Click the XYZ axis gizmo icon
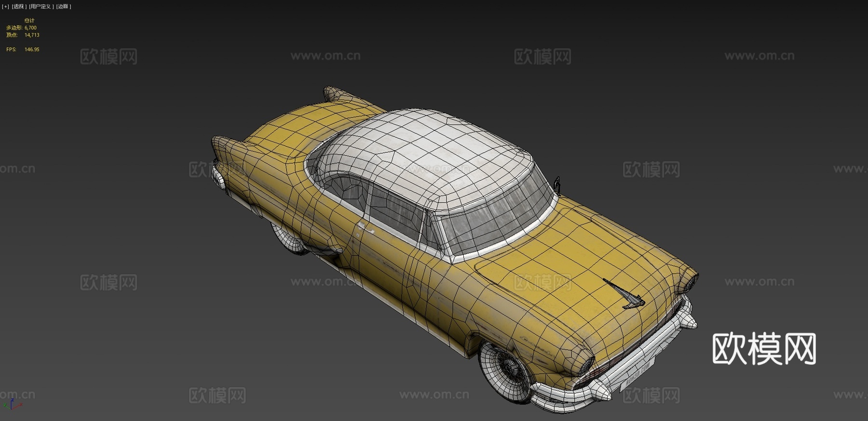The image size is (868, 421). pos(14,404)
